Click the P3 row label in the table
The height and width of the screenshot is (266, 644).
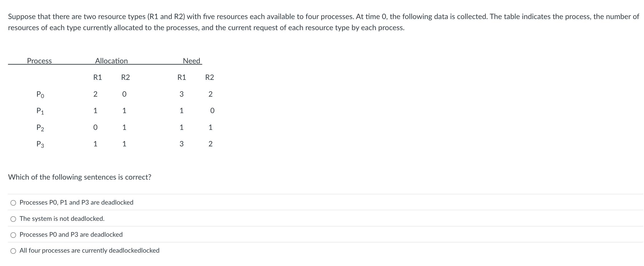click(x=40, y=144)
